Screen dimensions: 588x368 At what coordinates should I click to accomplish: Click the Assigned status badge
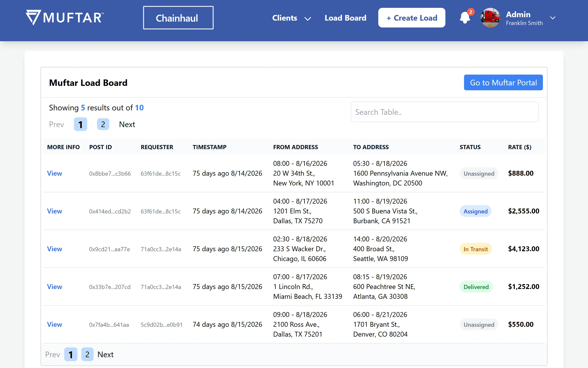pyautogui.click(x=475, y=211)
